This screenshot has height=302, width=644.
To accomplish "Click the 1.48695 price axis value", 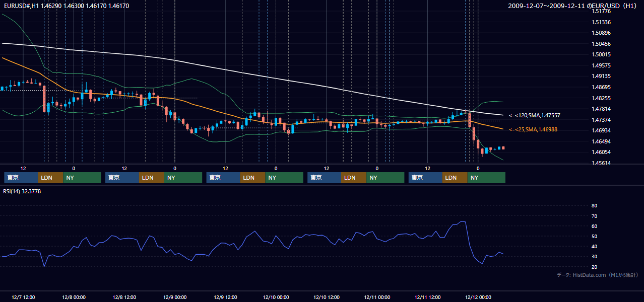I will [601, 87].
